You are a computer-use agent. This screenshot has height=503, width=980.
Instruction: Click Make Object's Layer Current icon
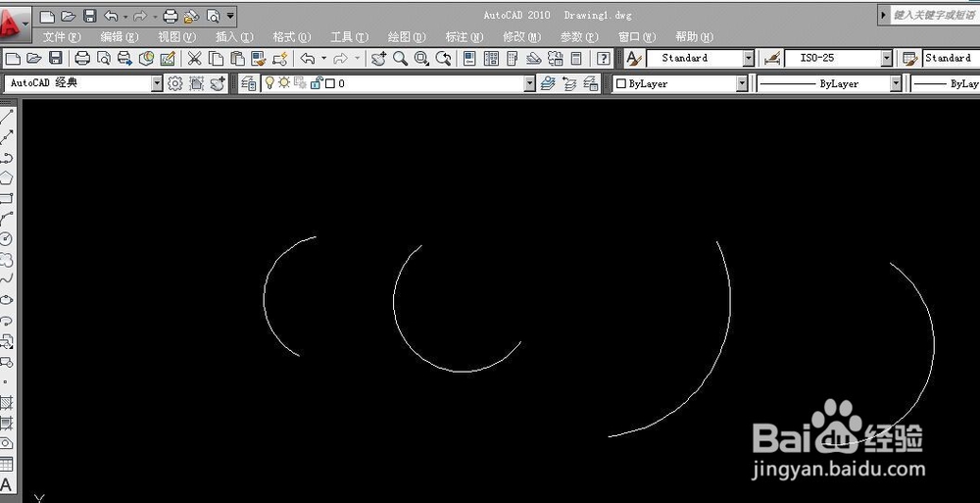pyautogui.click(x=548, y=83)
